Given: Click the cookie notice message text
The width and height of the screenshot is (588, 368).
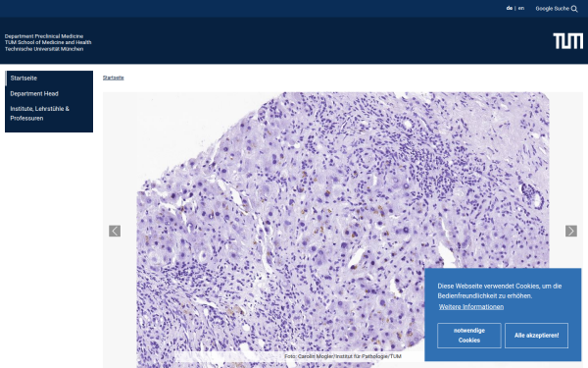Looking at the screenshot, I should click(500, 291).
